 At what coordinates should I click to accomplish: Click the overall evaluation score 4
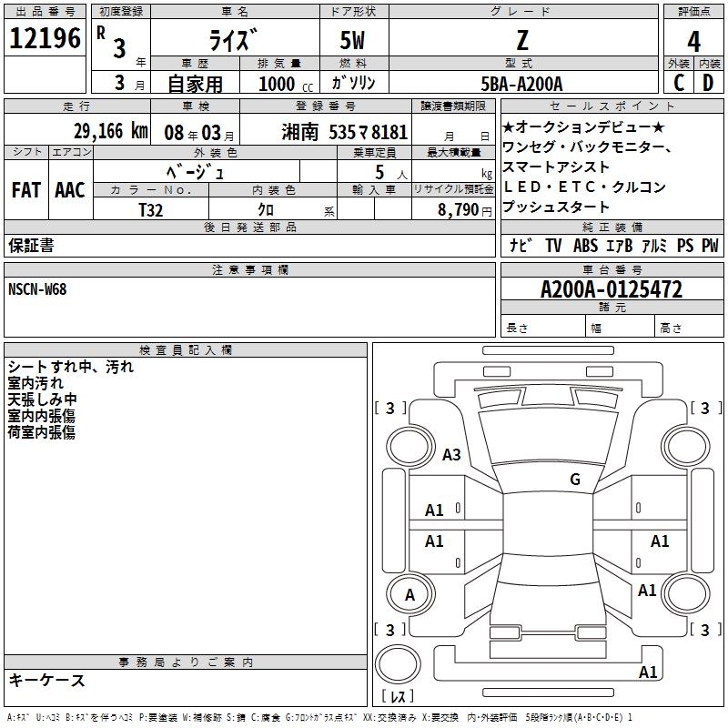pyautogui.click(x=693, y=42)
